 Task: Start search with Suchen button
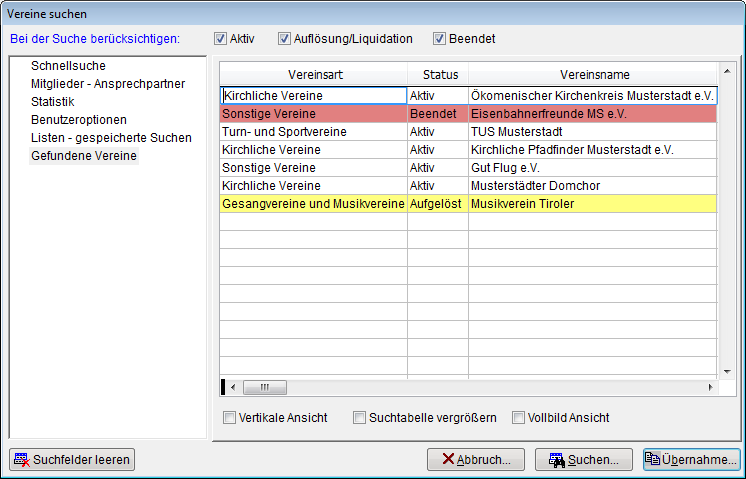[x=584, y=460]
